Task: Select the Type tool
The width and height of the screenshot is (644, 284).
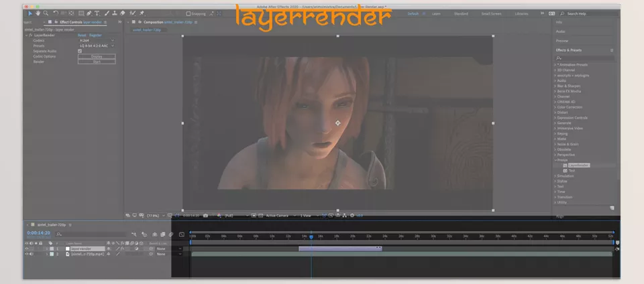Action: pos(97,13)
